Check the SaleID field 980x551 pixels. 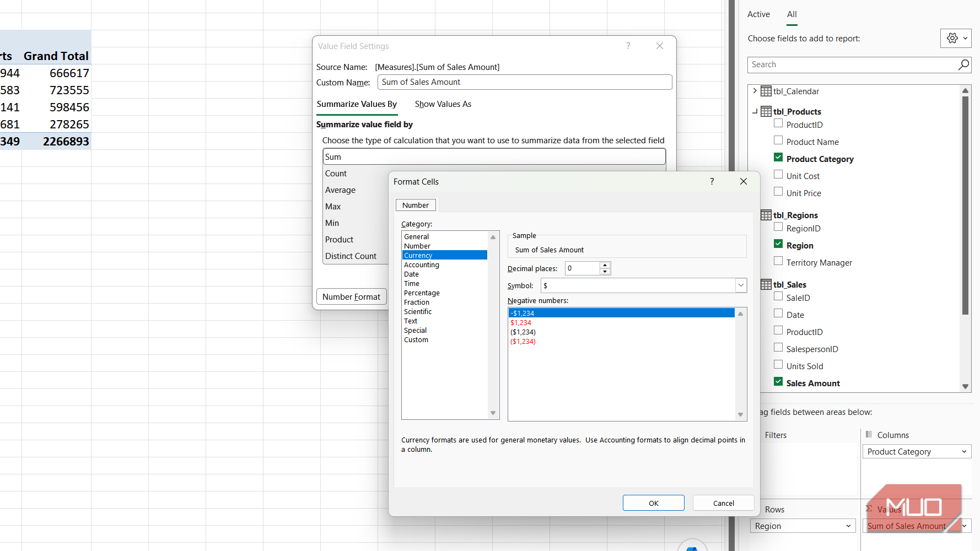point(778,296)
